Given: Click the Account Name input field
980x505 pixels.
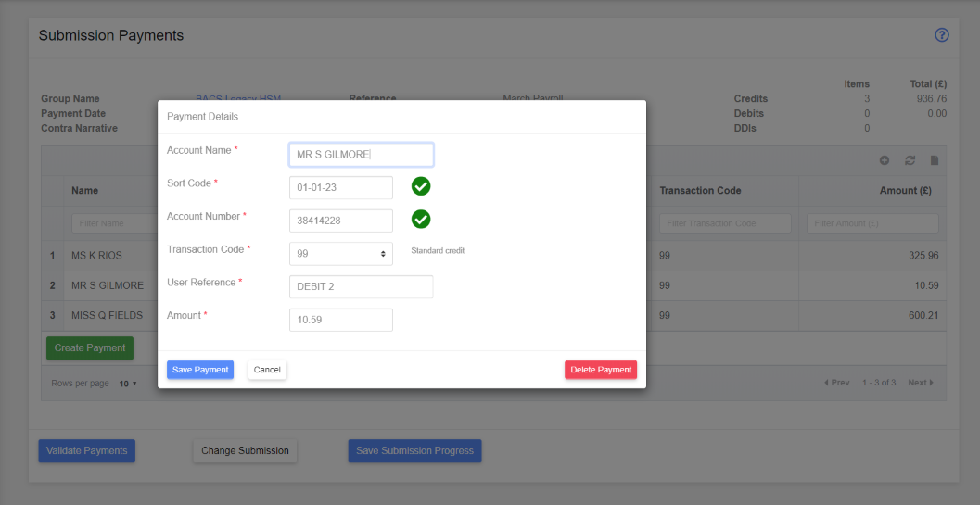Looking at the screenshot, I should coord(362,155).
